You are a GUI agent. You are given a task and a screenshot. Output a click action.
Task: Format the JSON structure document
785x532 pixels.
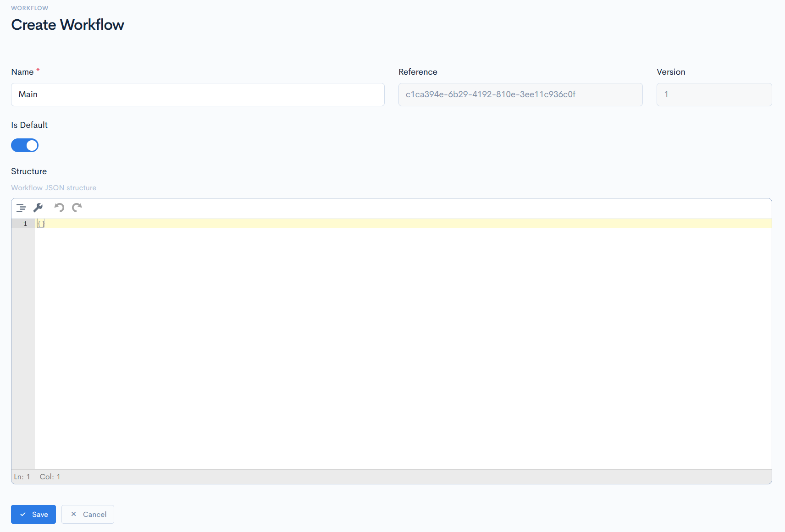[21, 208]
